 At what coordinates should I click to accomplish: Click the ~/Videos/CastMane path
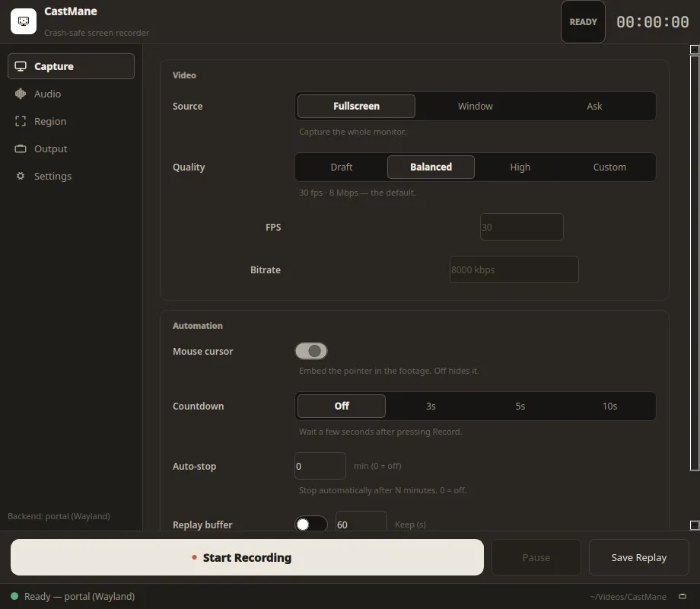628,597
